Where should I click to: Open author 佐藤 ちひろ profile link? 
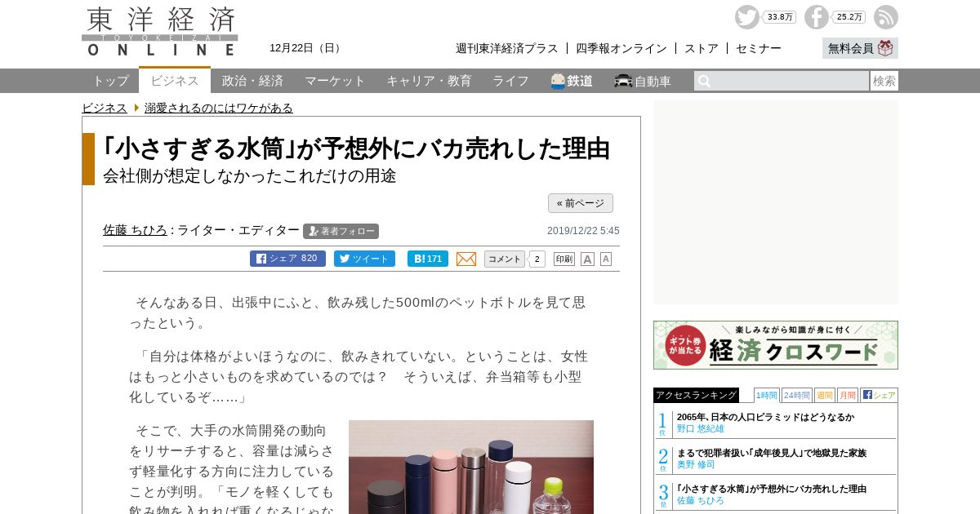[135, 230]
